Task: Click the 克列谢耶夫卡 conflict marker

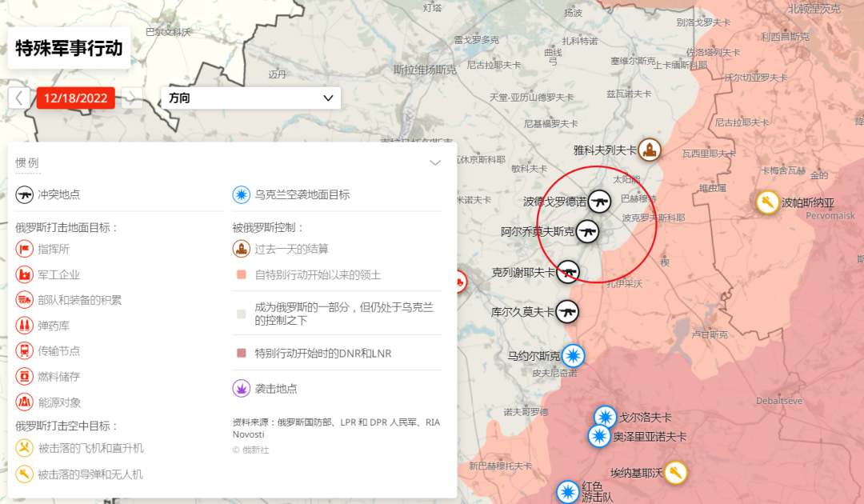Action: tap(567, 272)
